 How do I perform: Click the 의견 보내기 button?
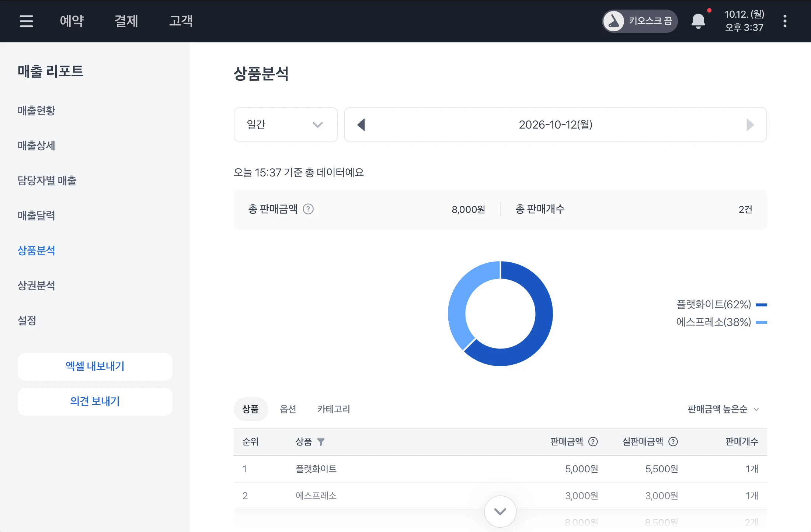95,402
